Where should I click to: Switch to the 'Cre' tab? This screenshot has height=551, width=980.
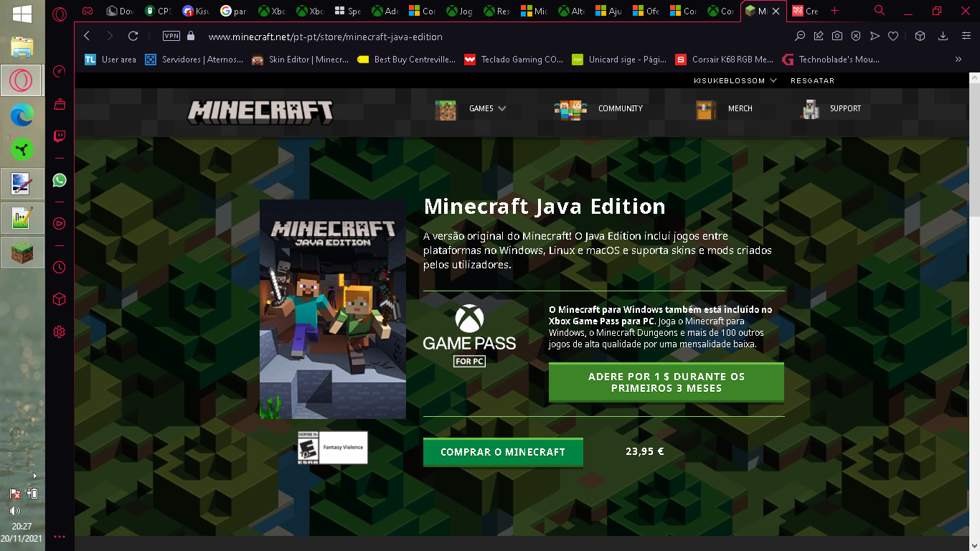pos(805,11)
